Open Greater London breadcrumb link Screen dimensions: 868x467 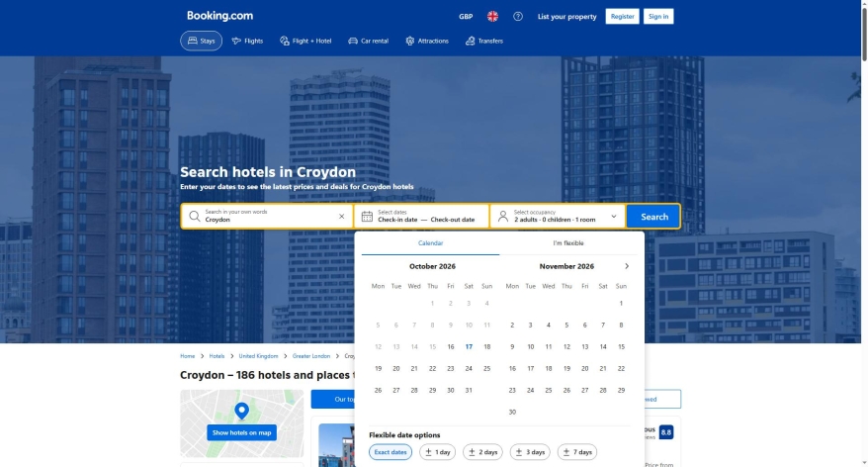311,356
